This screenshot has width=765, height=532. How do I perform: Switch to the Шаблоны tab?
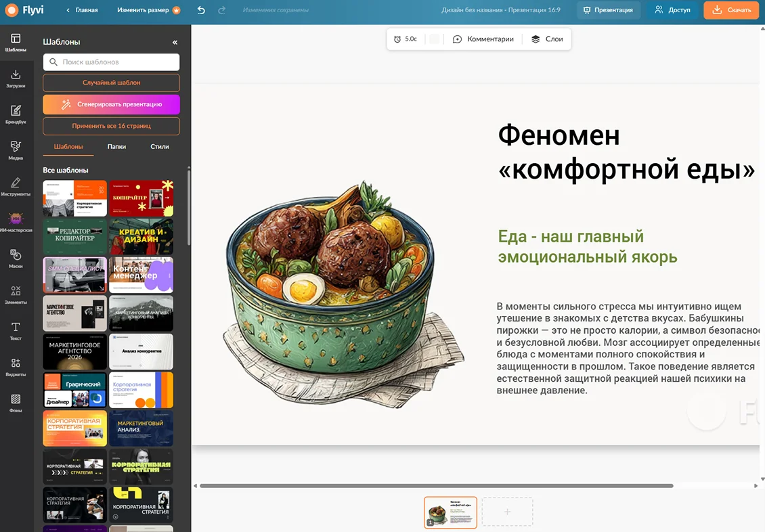click(x=68, y=147)
